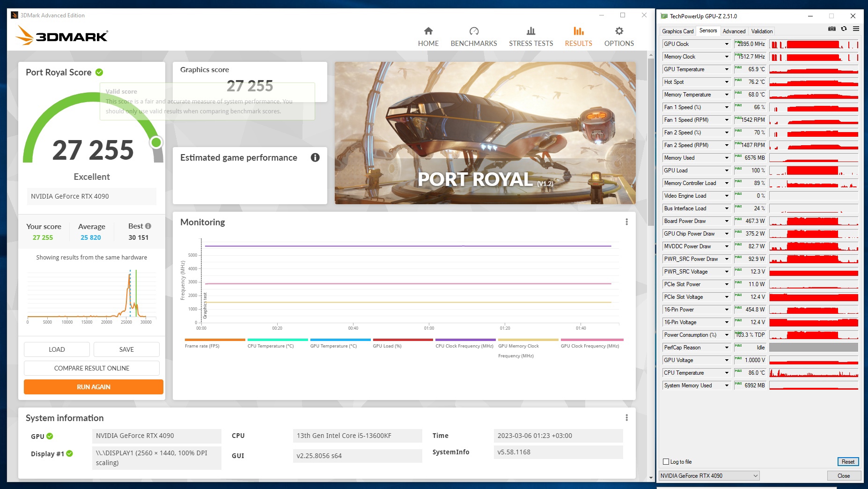
Task: Click the GPU-Z title bar app icon
Action: tap(664, 16)
